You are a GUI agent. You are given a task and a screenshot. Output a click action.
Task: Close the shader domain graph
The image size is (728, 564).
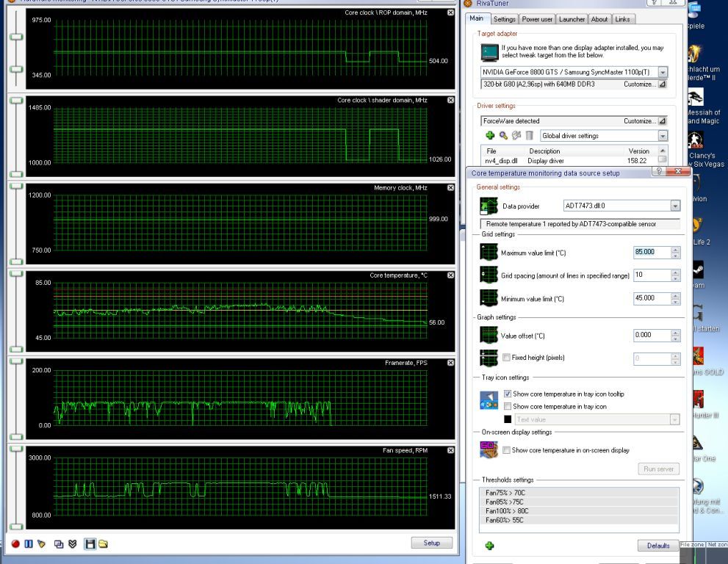[450, 101]
